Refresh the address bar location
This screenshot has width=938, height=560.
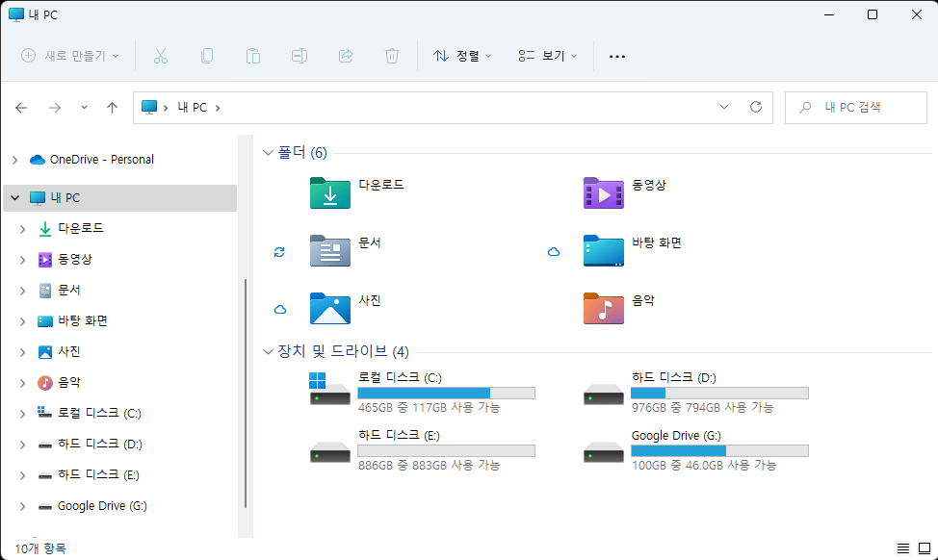(x=756, y=107)
